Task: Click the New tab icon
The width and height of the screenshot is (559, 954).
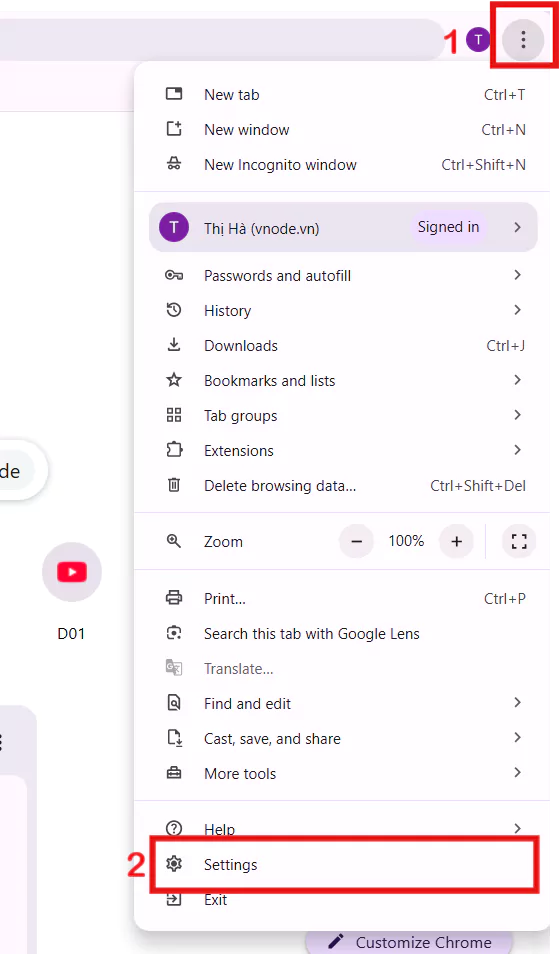Action: coord(174,94)
